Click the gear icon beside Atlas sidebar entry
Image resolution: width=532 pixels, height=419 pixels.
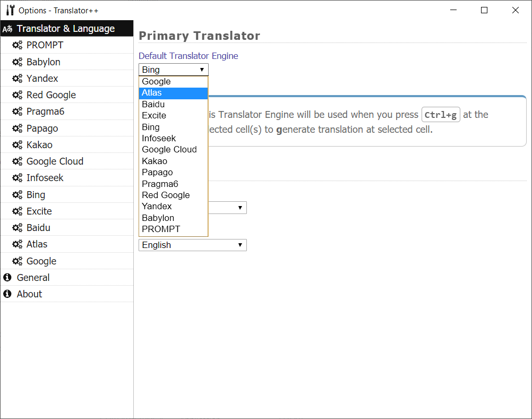[x=18, y=244]
